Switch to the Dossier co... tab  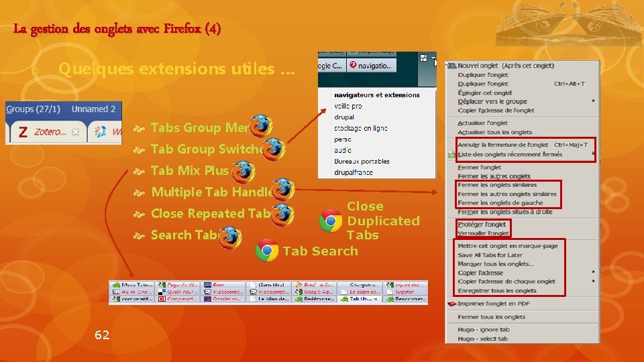coord(223,299)
